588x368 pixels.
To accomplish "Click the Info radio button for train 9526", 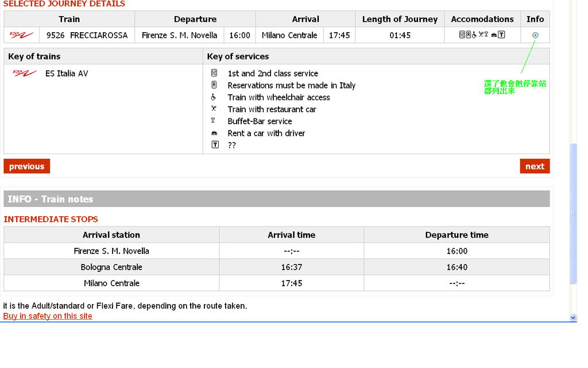I will (535, 35).
